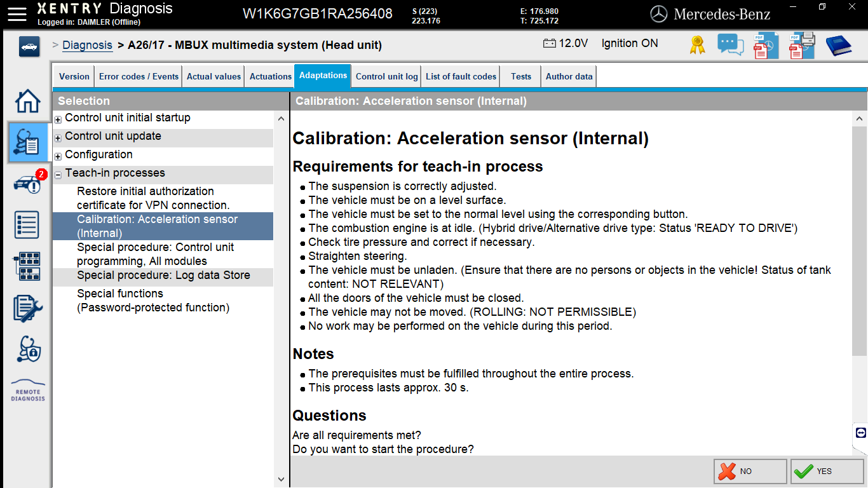
Task: Expand the Control unit initial startup node
Action: (57, 118)
